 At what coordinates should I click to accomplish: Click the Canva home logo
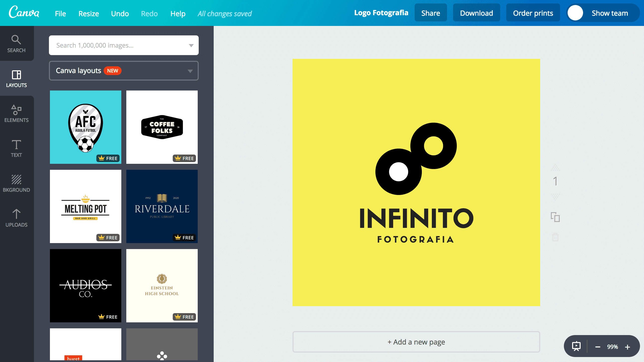[24, 12]
